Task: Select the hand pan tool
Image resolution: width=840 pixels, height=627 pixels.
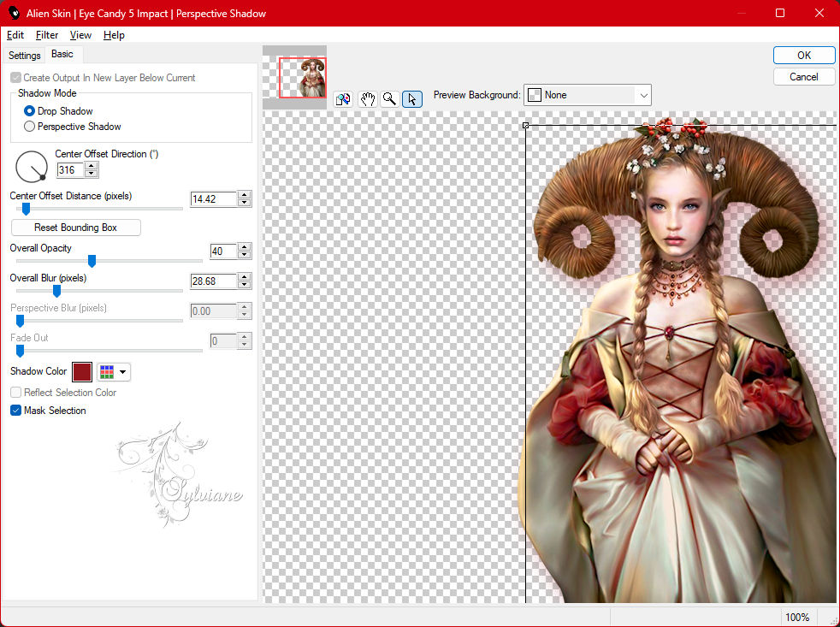Action: point(367,99)
